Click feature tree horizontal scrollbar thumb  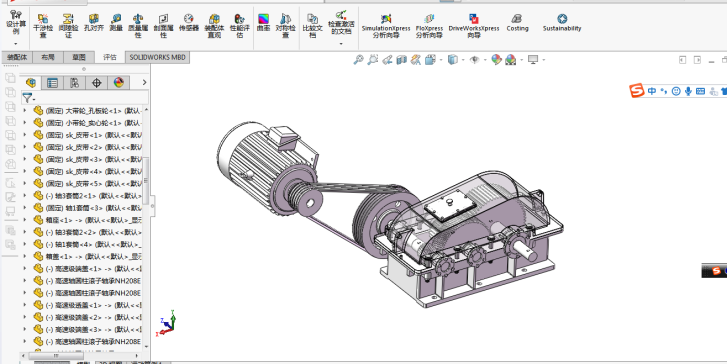[x=56, y=356]
